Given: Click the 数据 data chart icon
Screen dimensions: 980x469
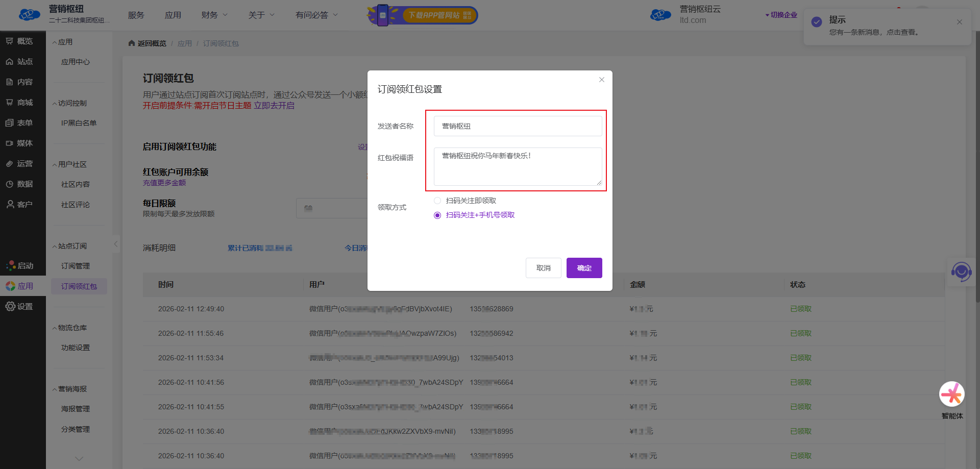Looking at the screenshot, I should 10,184.
